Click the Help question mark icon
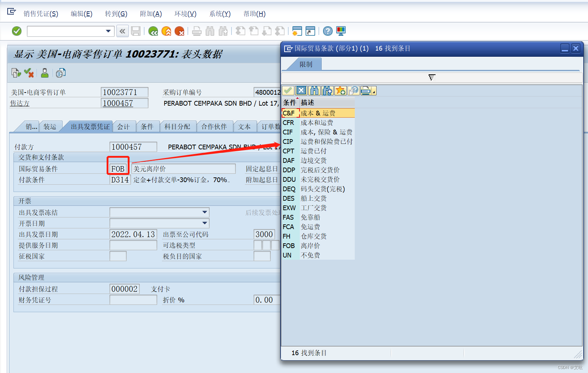The image size is (588, 373). [x=327, y=31]
